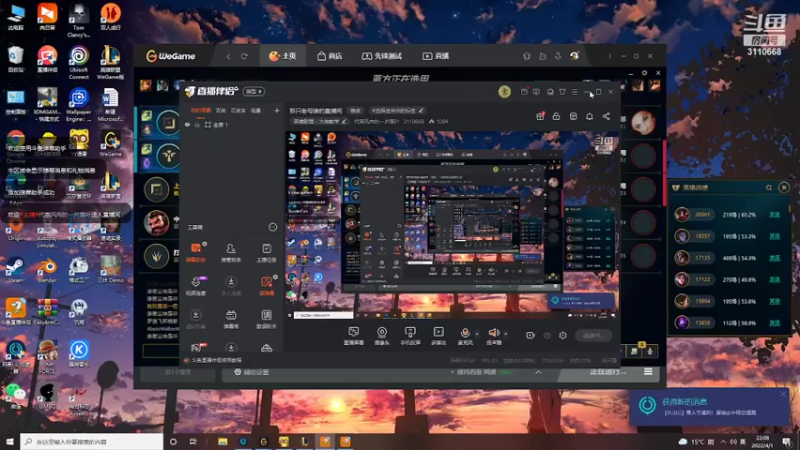This screenshot has width=800, height=450.
Task: Expand the chevron in the League bottom bar
Action: pyautogui.click(x=538, y=372)
